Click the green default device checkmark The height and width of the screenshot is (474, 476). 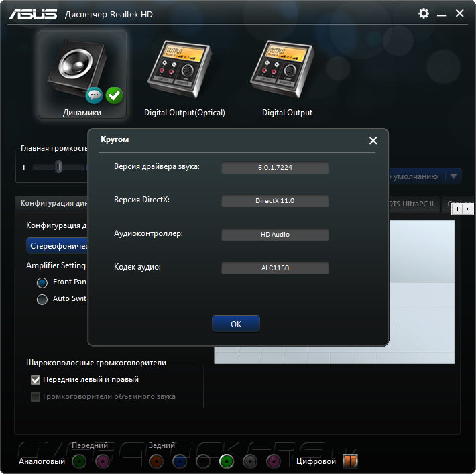point(115,95)
